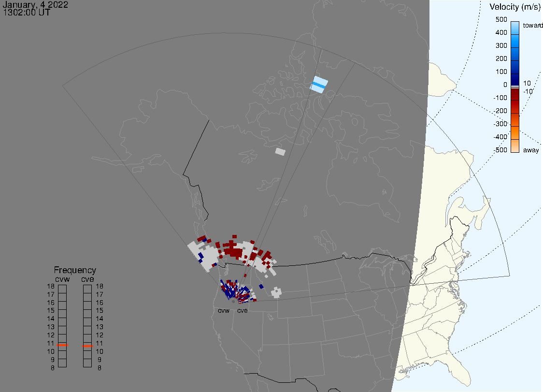Click the 'Velocity (m/s)' legend title

click(x=515, y=7)
